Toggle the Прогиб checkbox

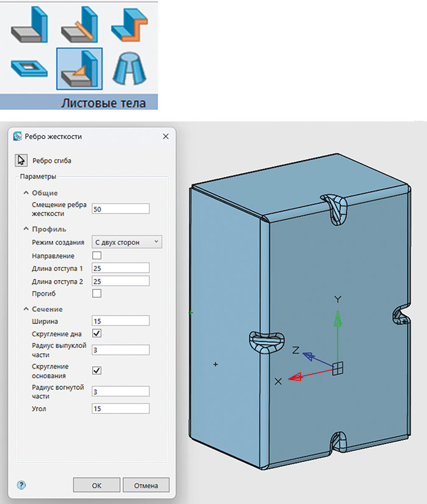click(x=96, y=293)
